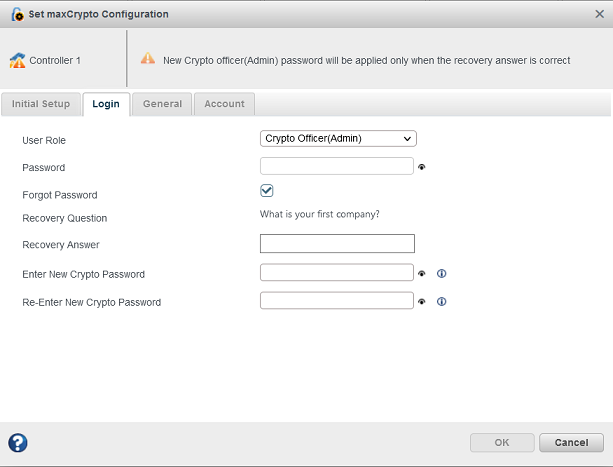Image resolution: width=613 pixels, height=467 pixels.
Task: Click the orange warning triangle icon
Action: (148, 59)
